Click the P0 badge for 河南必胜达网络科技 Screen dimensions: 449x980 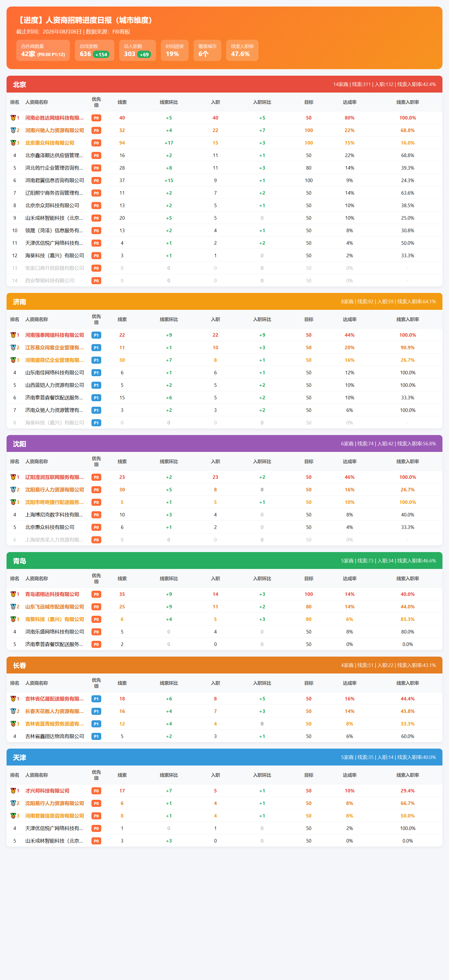click(x=96, y=118)
